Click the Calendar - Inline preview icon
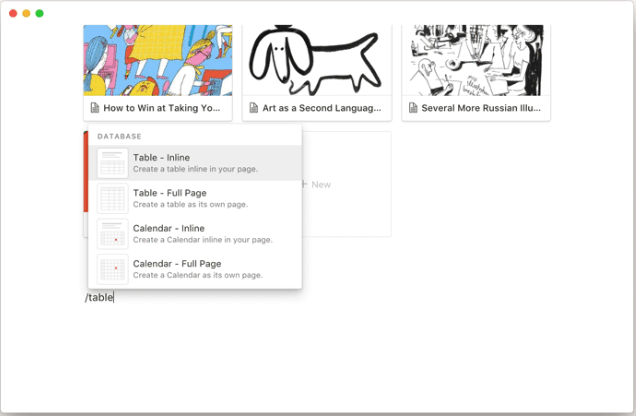Viewport: 636px width, 416px height. [112, 234]
